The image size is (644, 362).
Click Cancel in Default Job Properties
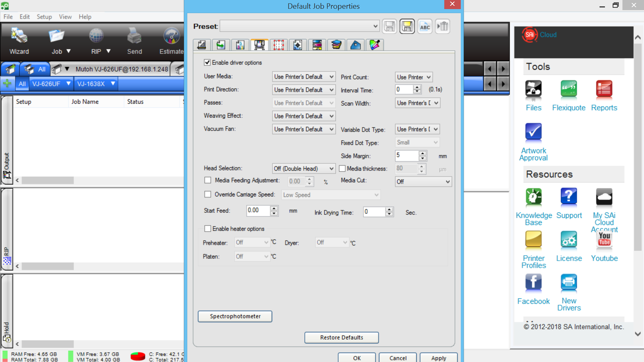(398, 358)
